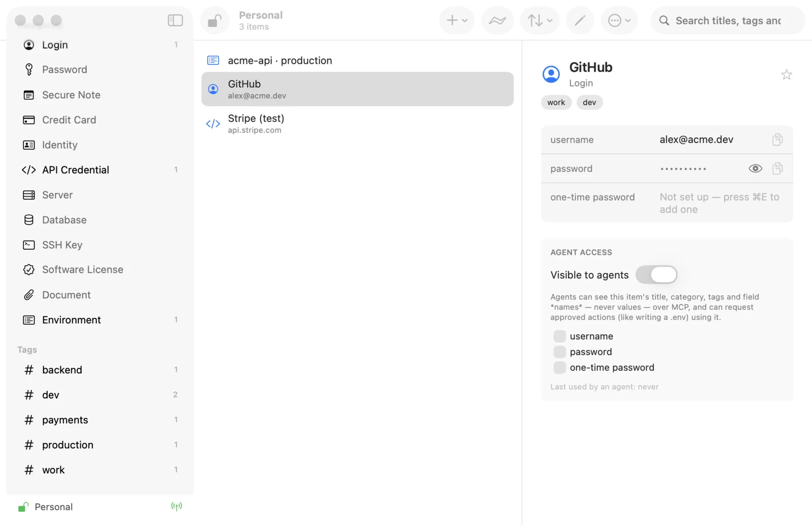This screenshot has width=812, height=525.
Task: Click the Database cylinder icon
Action: [29, 220]
